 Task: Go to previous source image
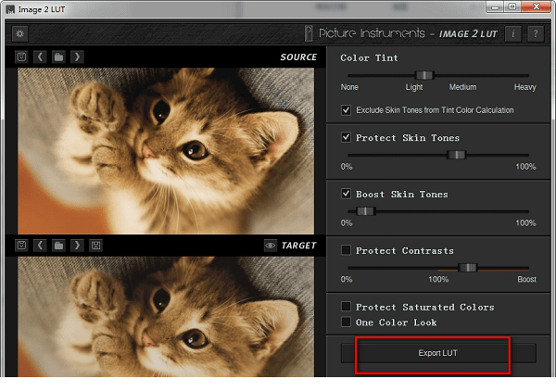pyautogui.click(x=40, y=57)
